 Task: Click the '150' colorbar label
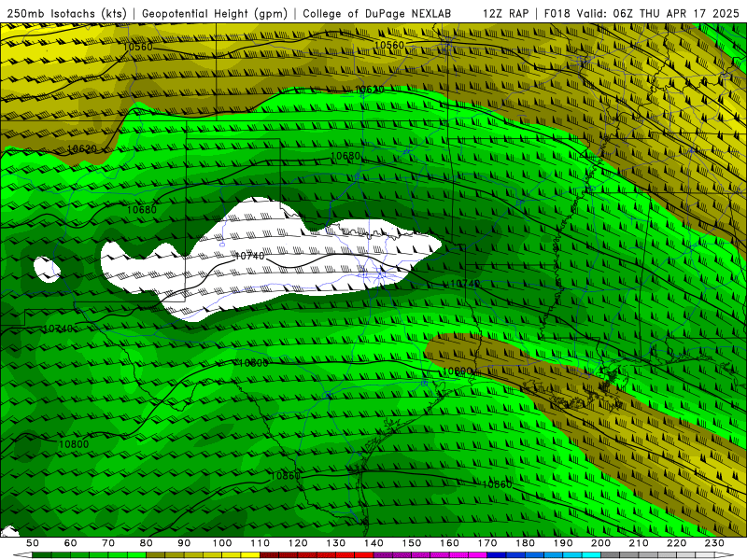click(412, 543)
